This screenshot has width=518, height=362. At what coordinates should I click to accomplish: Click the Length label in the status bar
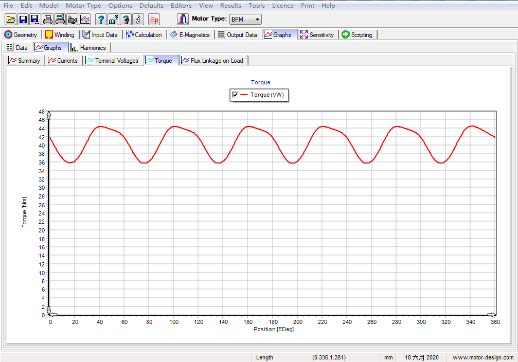click(264, 357)
